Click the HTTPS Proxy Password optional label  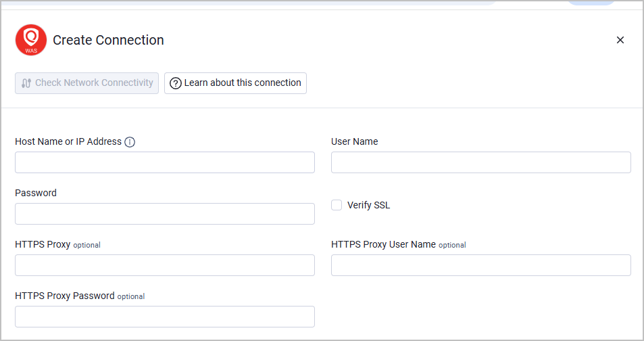click(x=80, y=296)
